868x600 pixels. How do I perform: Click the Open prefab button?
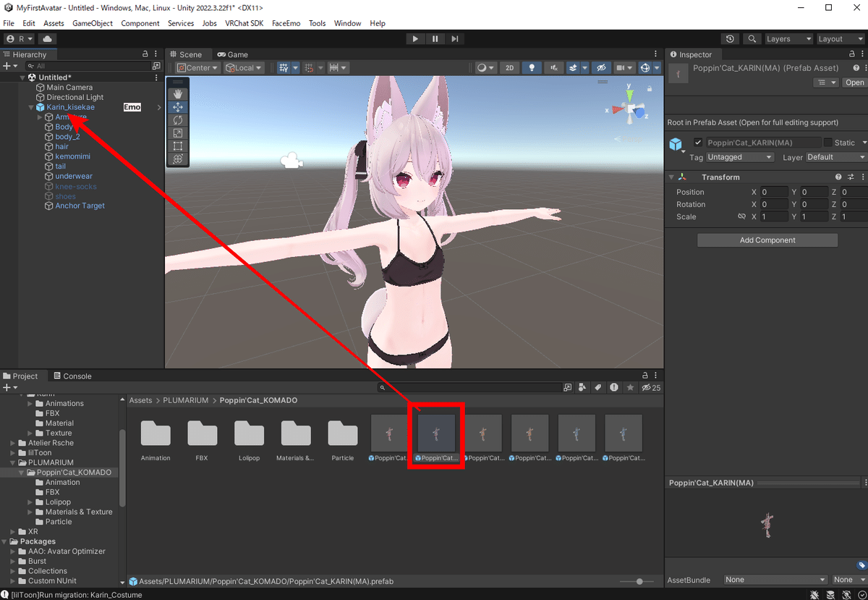(854, 83)
